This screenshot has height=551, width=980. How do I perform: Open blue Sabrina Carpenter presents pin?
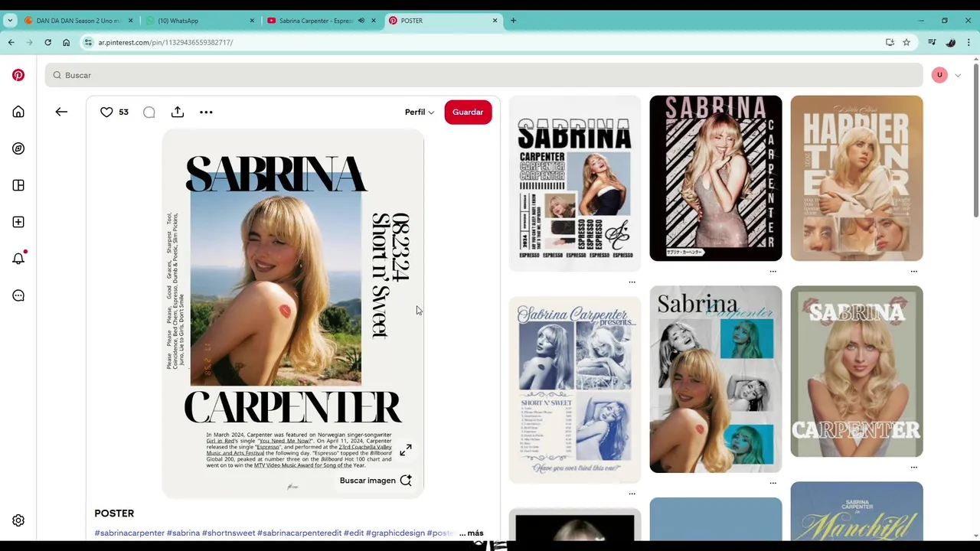pyautogui.click(x=575, y=390)
